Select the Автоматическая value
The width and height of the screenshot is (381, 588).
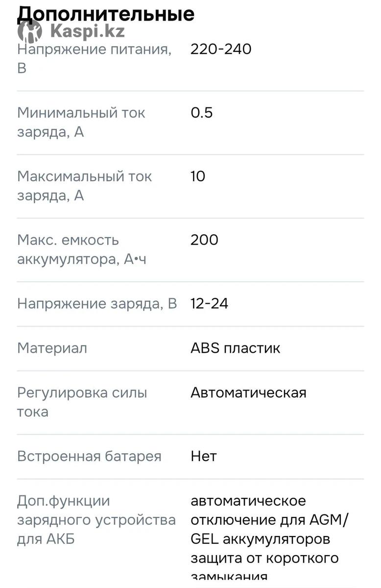click(x=248, y=392)
